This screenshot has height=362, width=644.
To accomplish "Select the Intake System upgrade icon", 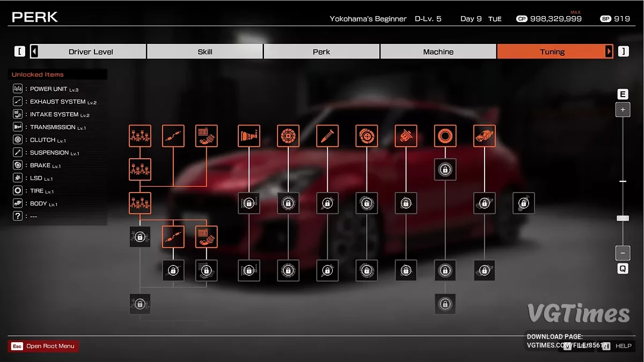I will click(206, 136).
